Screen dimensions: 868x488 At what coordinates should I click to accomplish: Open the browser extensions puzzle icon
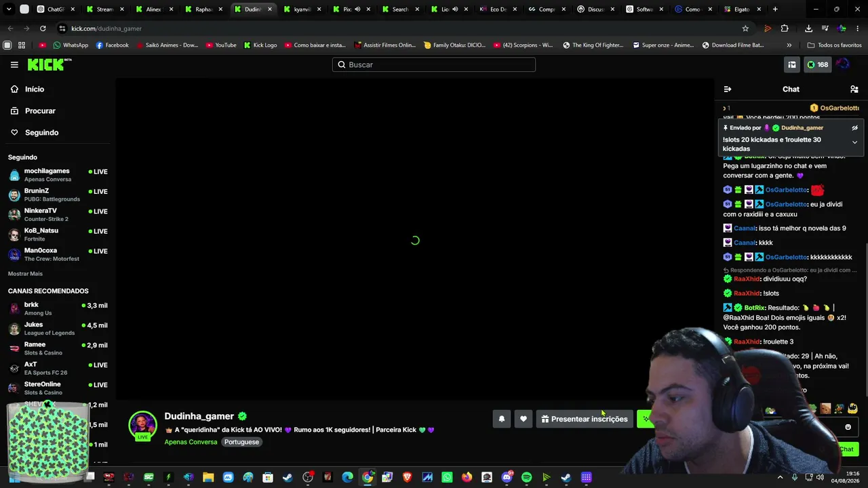coord(785,28)
